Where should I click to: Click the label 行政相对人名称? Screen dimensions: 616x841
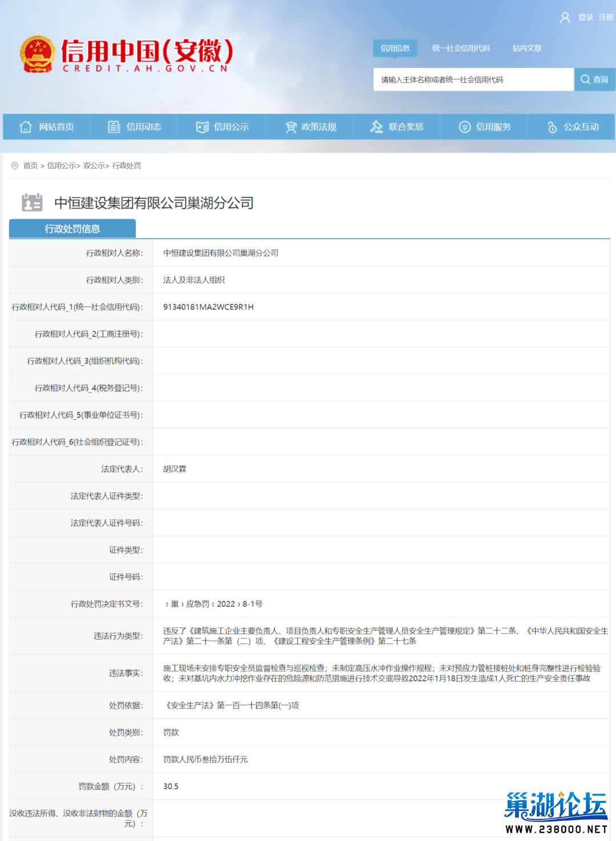(x=115, y=253)
